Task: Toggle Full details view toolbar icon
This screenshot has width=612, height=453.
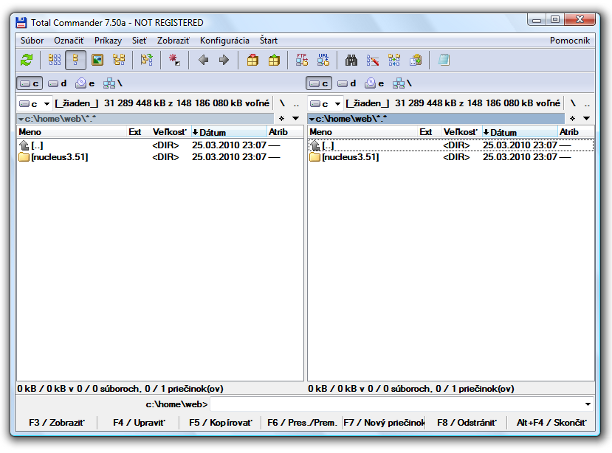Action: point(76,60)
